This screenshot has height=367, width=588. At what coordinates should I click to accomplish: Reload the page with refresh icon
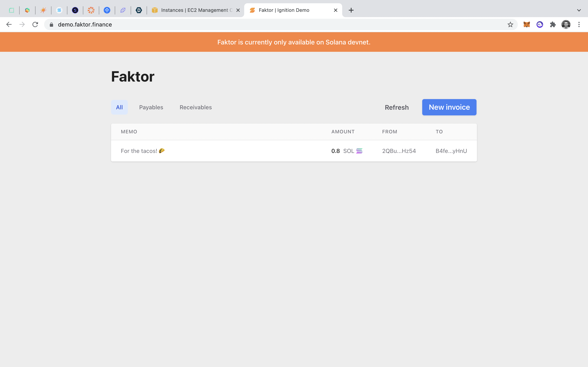35,24
